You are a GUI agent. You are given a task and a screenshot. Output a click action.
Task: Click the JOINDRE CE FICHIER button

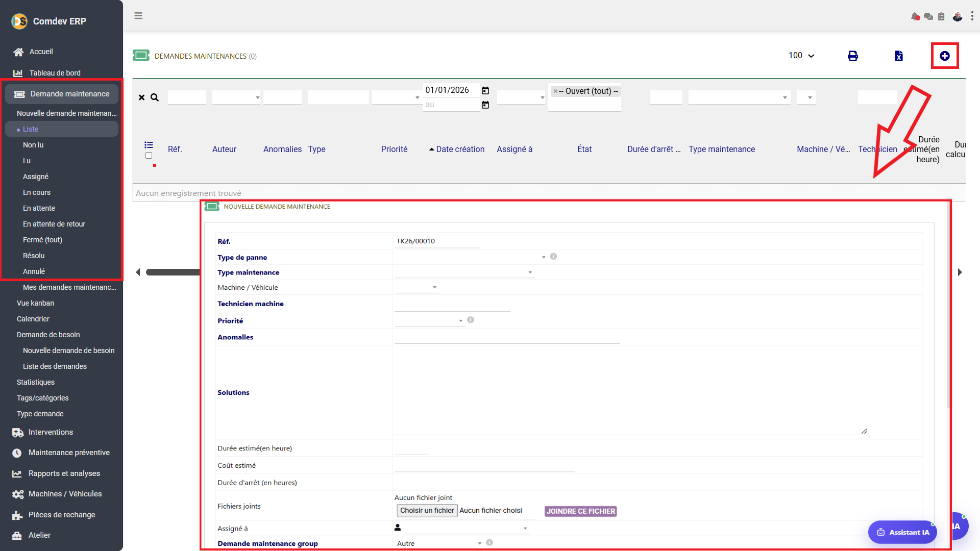pos(581,511)
